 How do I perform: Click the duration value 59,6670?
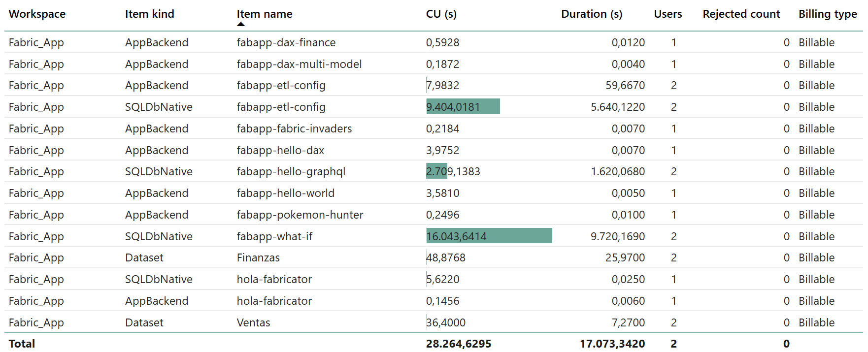[625, 85]
